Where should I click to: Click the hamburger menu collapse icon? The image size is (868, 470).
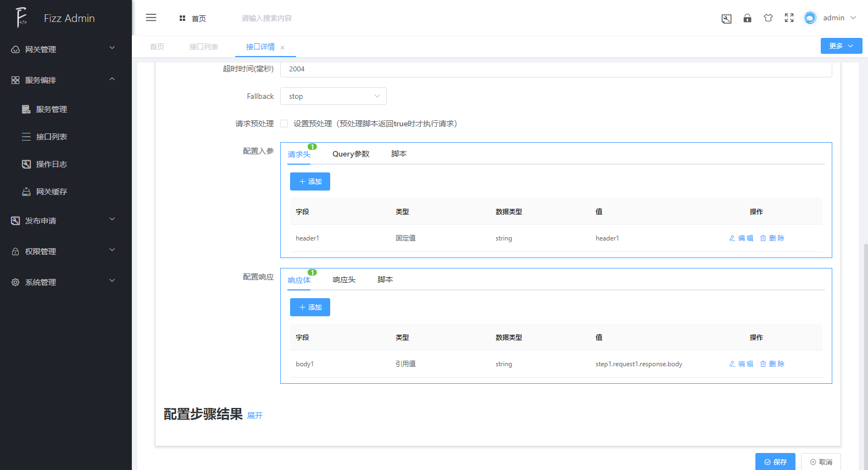pos(151,18)
